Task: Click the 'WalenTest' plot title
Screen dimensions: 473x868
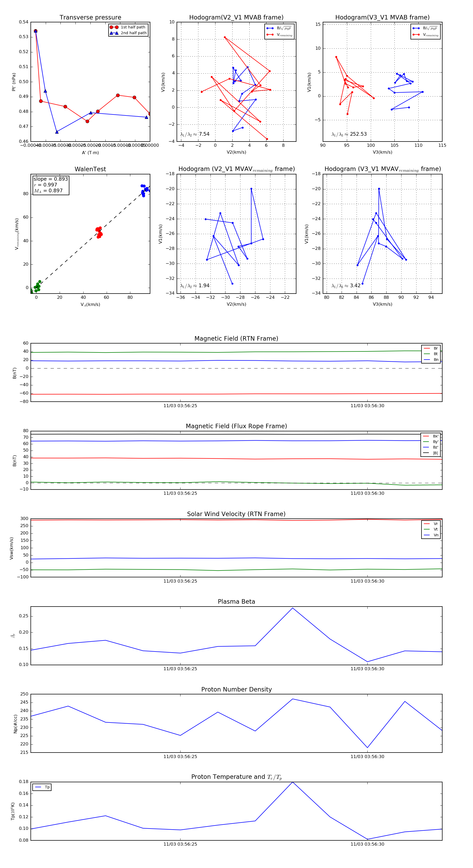Action: click(x=90, y=169)
